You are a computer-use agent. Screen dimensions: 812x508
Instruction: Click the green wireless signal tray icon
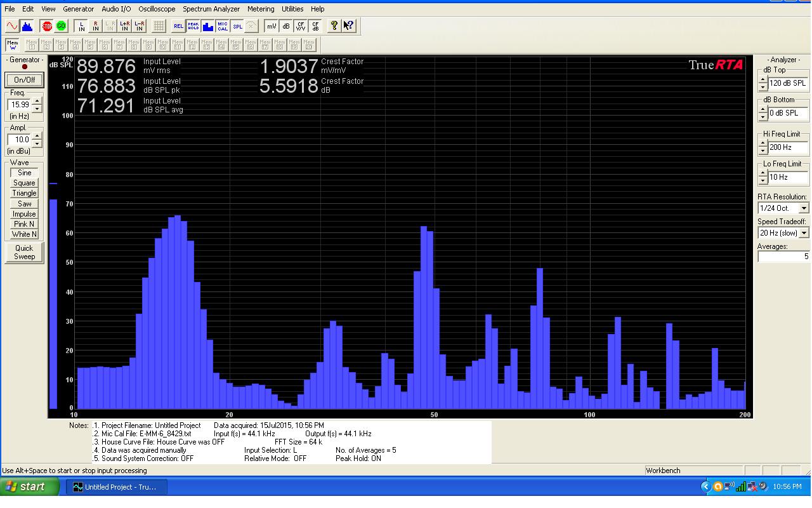pos(740,487)
